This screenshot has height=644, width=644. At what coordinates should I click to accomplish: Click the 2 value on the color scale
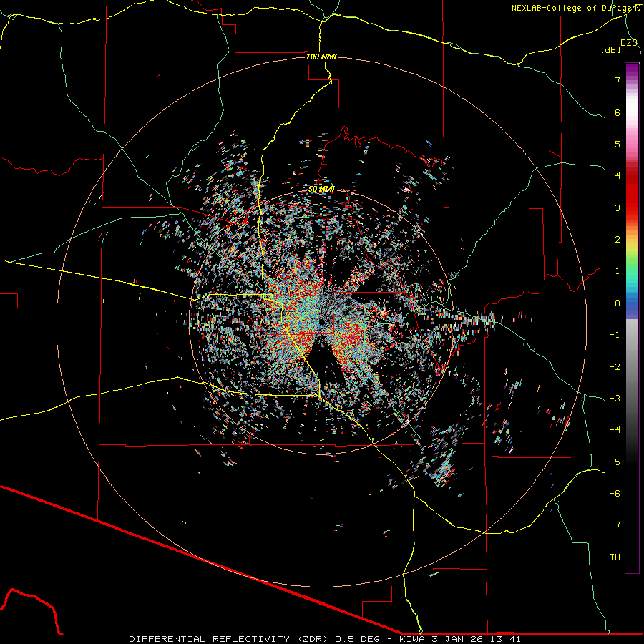[618, 240]
